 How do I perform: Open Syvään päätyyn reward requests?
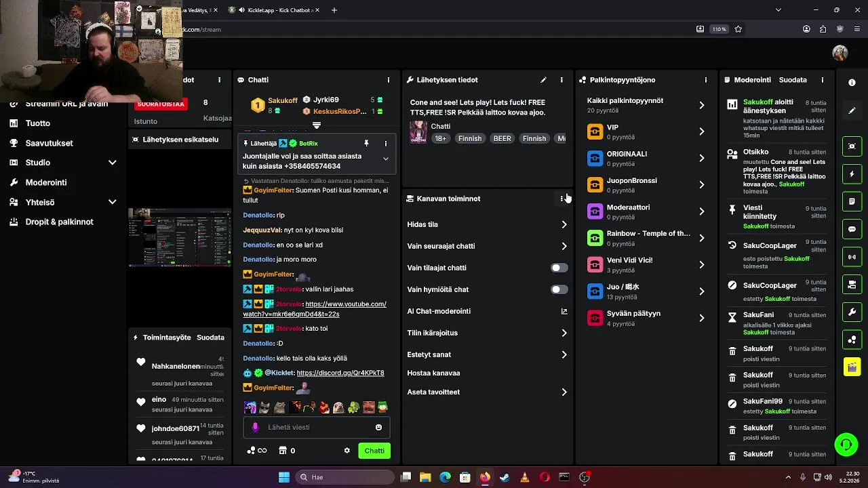(x=646, y=318)
